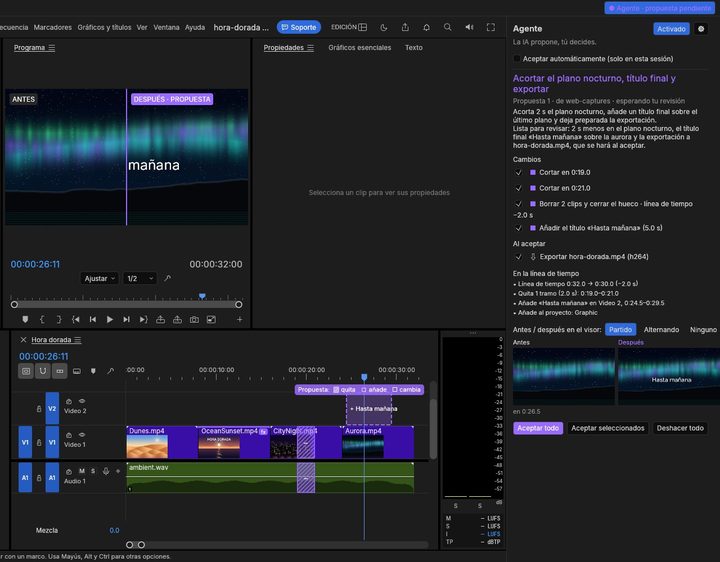Go to In point in Program monitor
Viewport: 720px width, 562px height.
[76, 320]
